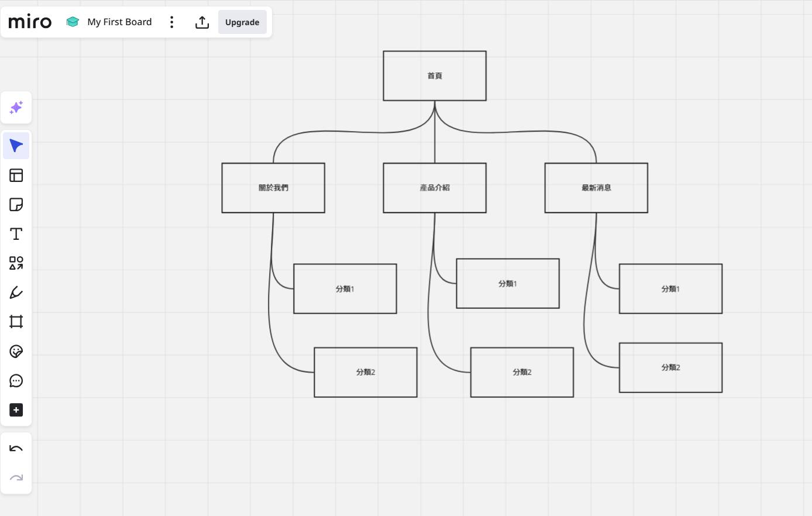The height and width of the screenshot is (516, 812).
Task: Select the frame tool
Action: [x=16, y=322]
